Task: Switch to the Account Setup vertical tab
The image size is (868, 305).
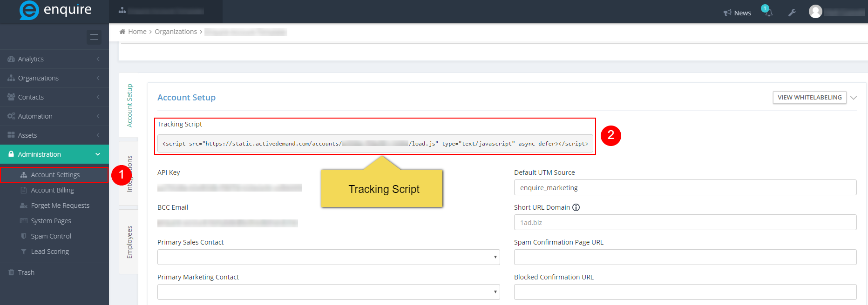Action: (129, 106)
